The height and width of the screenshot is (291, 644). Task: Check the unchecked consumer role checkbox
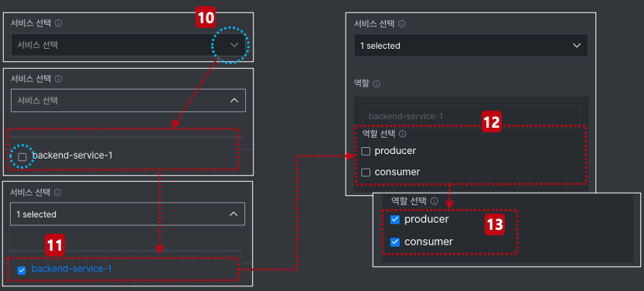click(x=366, y=173)
